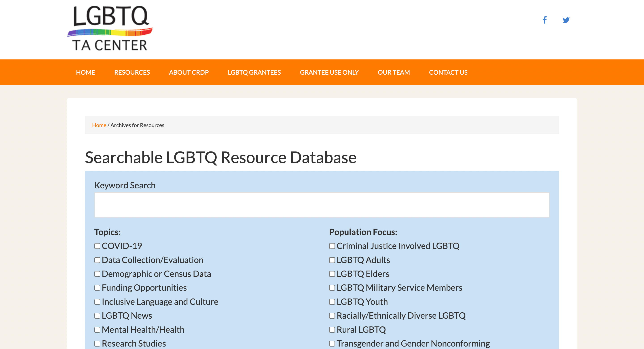Click the LGBTQ TA Center logo
The height and width of the screenshot is (349, 644).
110,28
